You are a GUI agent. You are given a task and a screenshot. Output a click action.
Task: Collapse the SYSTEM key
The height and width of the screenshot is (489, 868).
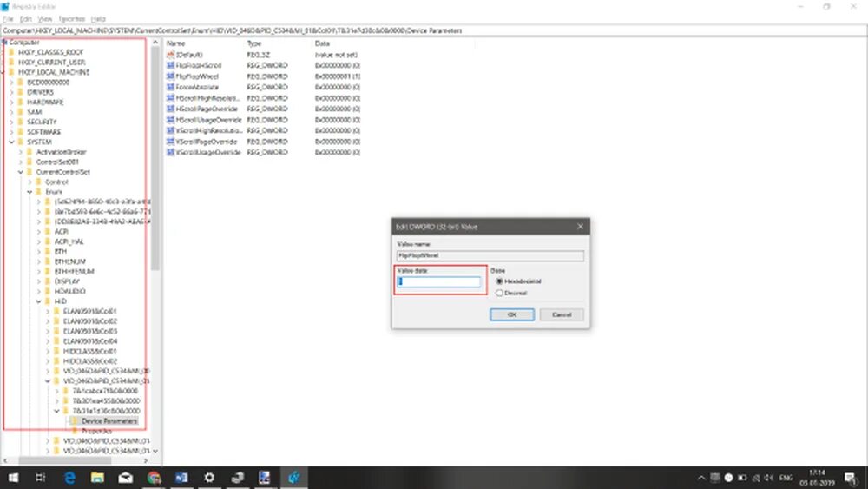point(11,142)
